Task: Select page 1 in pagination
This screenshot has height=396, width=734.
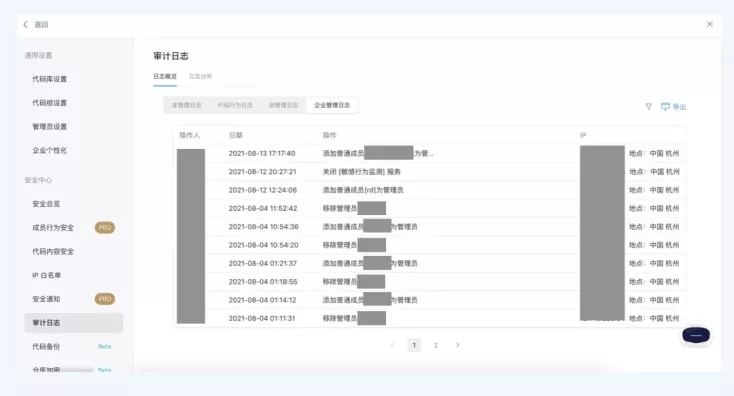Action: (x=414, y=345)
